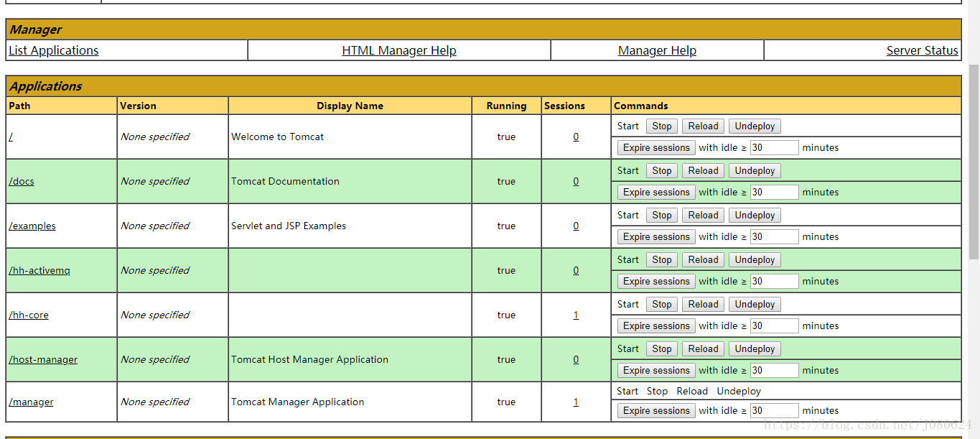Stop the /host-manager application
Screen dimensions: 980x439
tap(662, 349)
